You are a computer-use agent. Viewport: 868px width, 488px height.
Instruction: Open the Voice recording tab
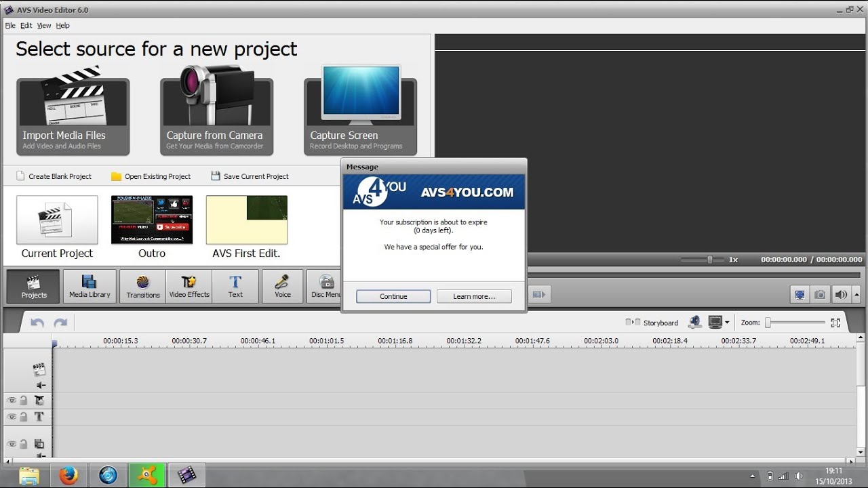tap(282, 286)
